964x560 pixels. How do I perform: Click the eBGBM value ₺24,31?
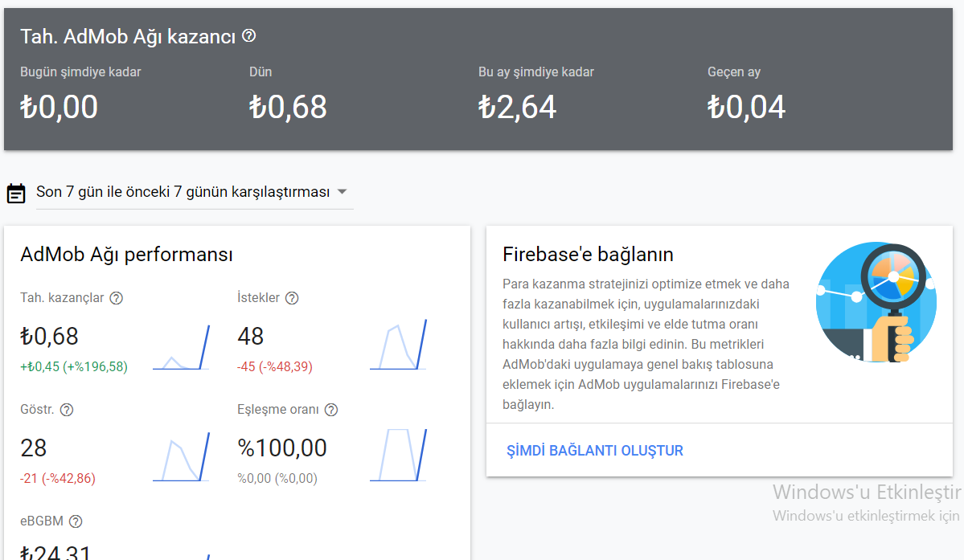(x=55, y=552)
